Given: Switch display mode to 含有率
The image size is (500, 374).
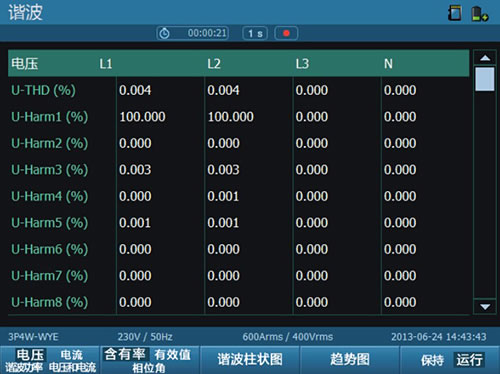Looking at the screenshot, I should [125, 354].
